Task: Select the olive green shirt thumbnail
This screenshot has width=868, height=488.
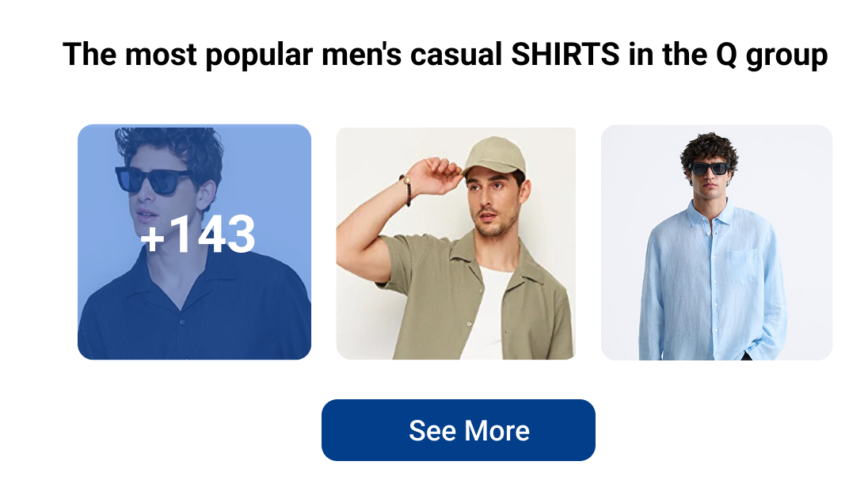Action: (455, 244)
